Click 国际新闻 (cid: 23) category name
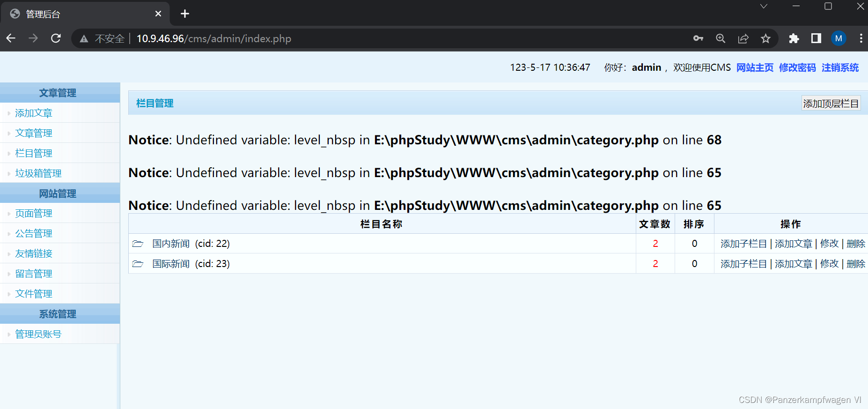The width and height of the screenshot is (868, 409). (191, 264)
